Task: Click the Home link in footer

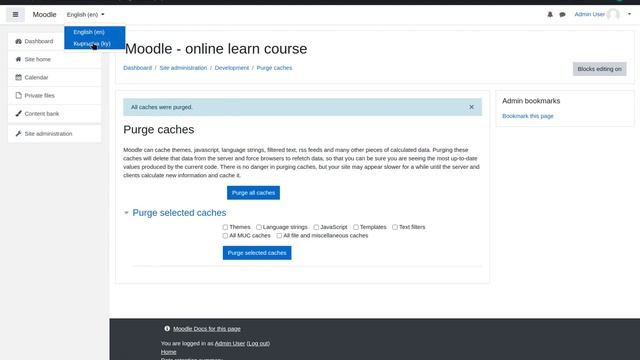Action: pos(169,352)
